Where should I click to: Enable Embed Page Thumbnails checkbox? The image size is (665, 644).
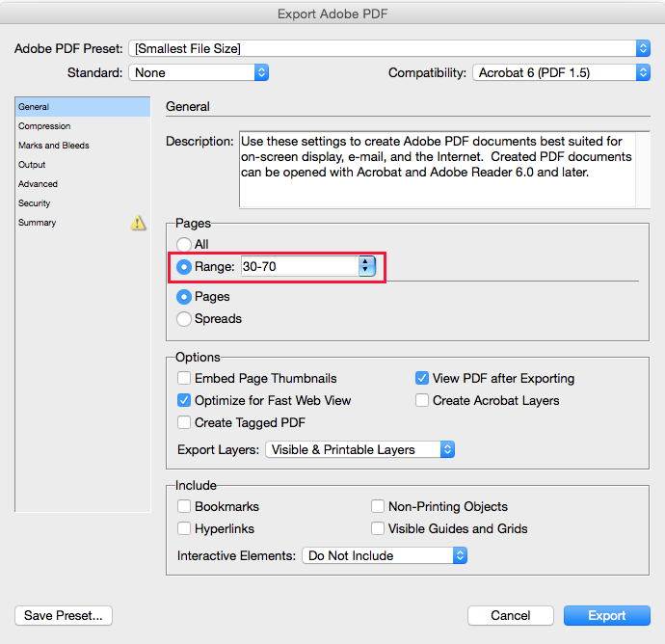tap(184, 379)
